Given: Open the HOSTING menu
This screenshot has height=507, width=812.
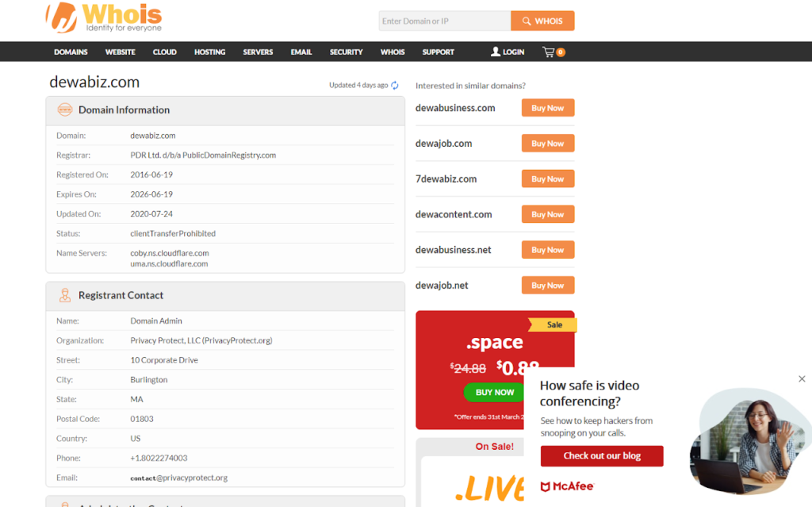Looking at the screenshot, I should pyautogui.click(x=209, y=52).
